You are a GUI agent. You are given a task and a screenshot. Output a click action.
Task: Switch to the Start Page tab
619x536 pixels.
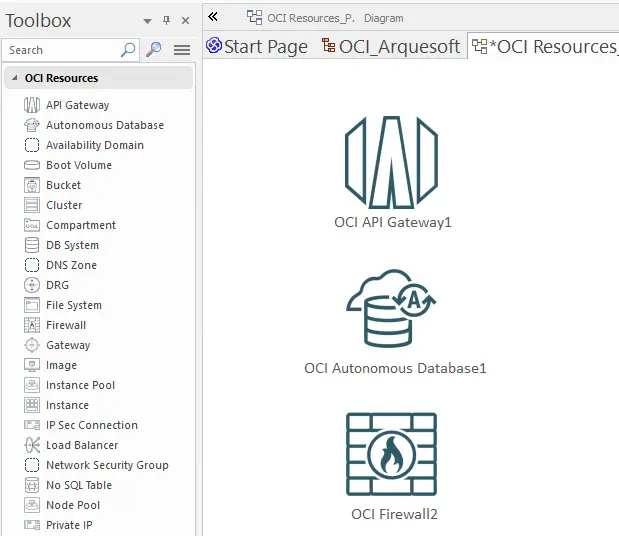(x=257, y=46)
